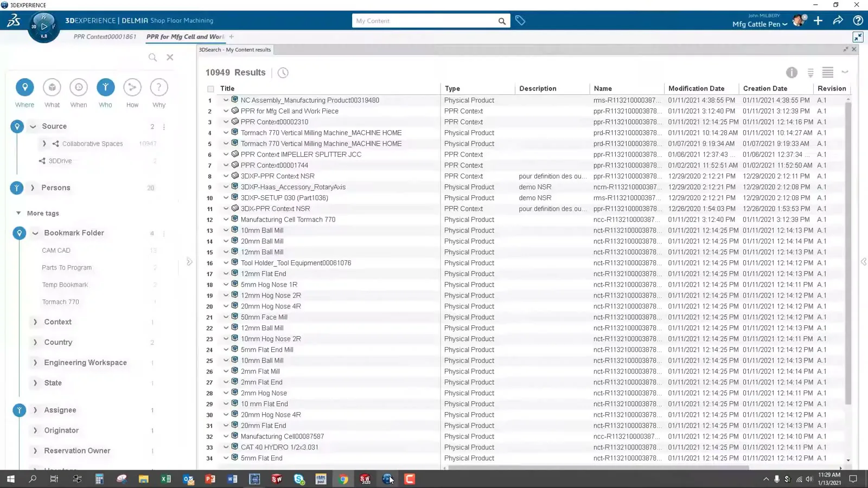This screenshot has width=868, height=488.
Task: Select CAM CAD bookmark folder
Action: coord(56,251)
